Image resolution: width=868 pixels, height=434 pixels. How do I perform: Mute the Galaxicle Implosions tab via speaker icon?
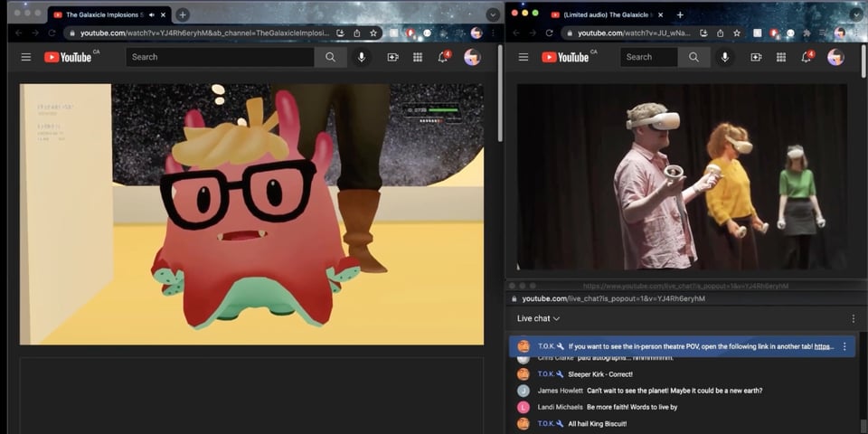tap(152, 15)
